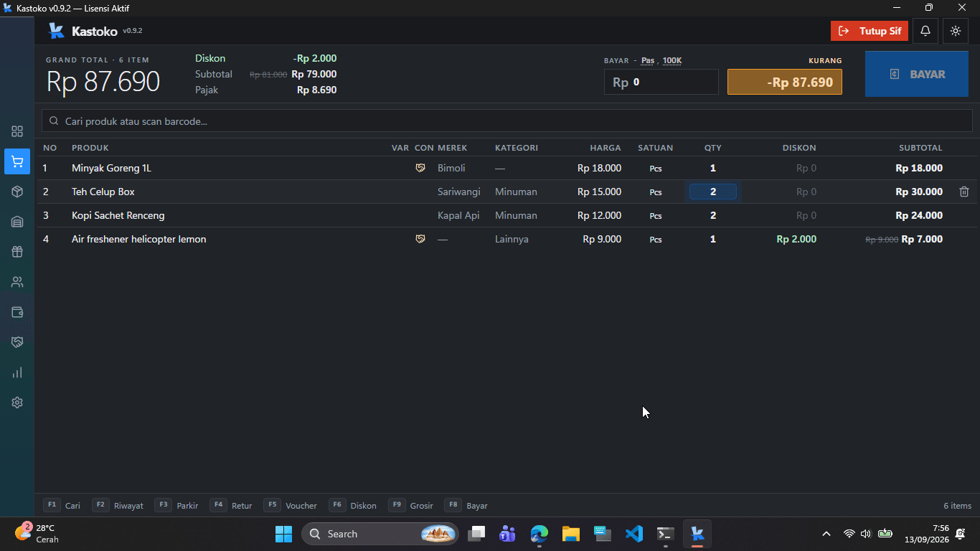
Task: Open the bar chart reports icon
Action: coord(17,372)
